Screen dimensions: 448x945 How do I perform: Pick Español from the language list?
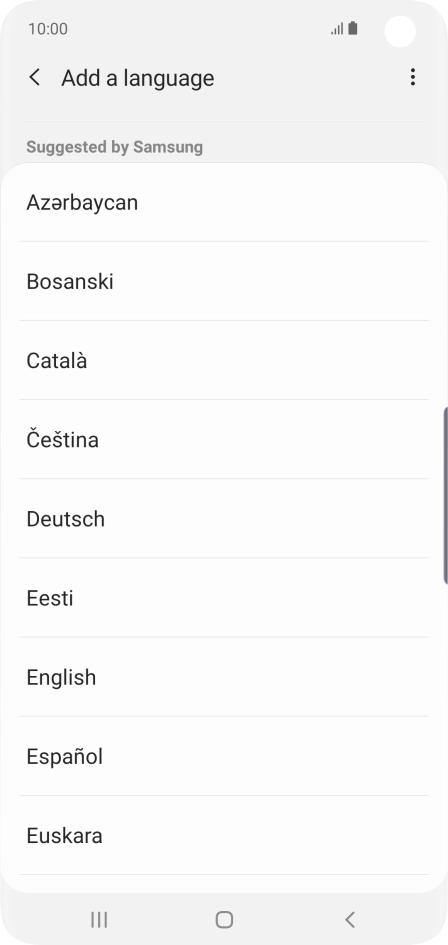coord(224,756)
